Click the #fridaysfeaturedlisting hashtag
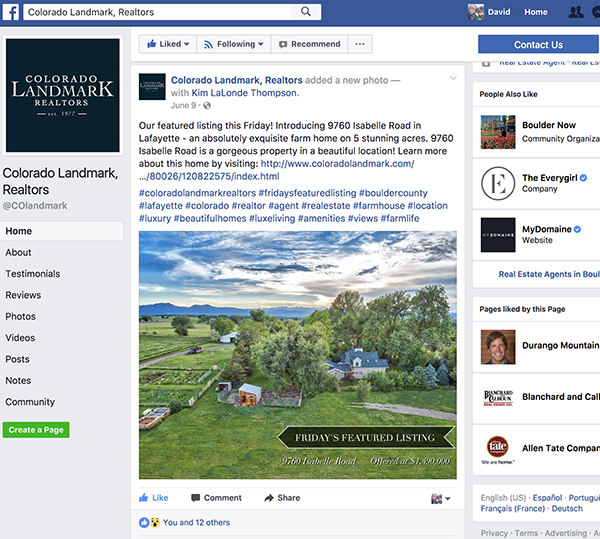The image size is (600, 539). (307, 193)
